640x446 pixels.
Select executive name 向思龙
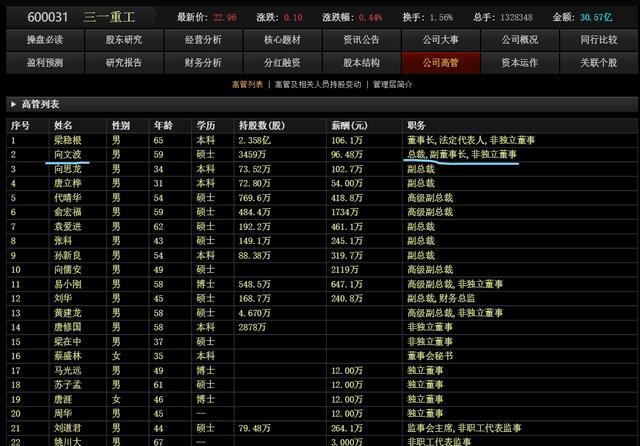click(x=68, y=169)
